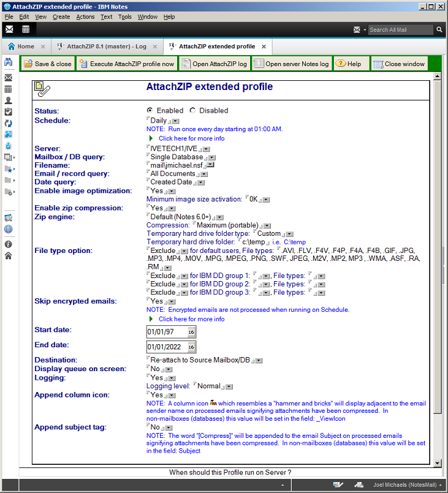Click the schedule "Click here for more info" link
Image resolution: width=448 pixels, height=493 pixels.
pos(191,138)
